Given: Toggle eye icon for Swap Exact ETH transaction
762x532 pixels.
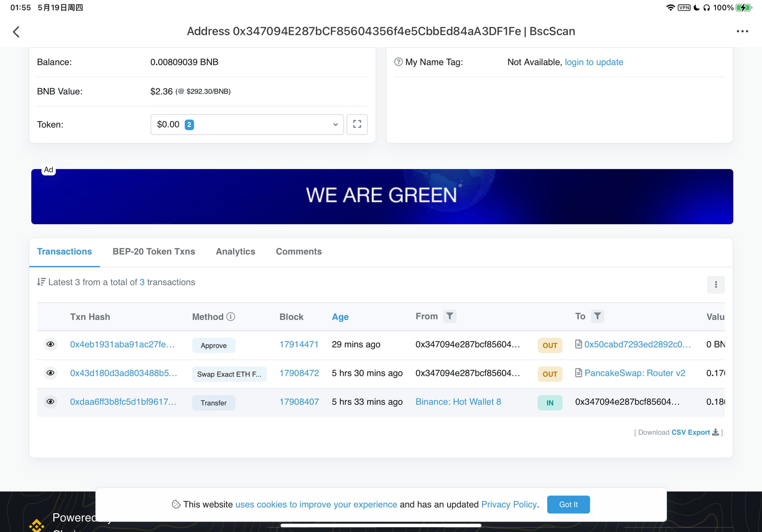Looking at the screenshot, I should 50,373.
